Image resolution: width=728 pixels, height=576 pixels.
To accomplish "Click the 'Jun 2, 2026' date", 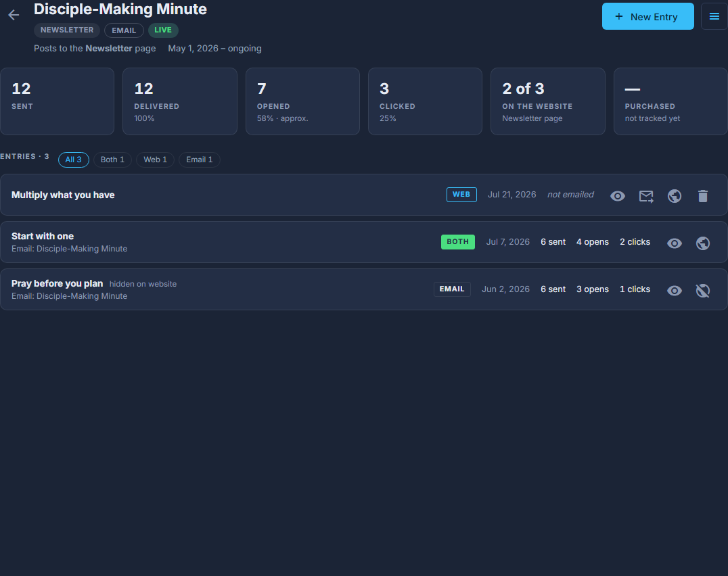I will coord(505,289).
